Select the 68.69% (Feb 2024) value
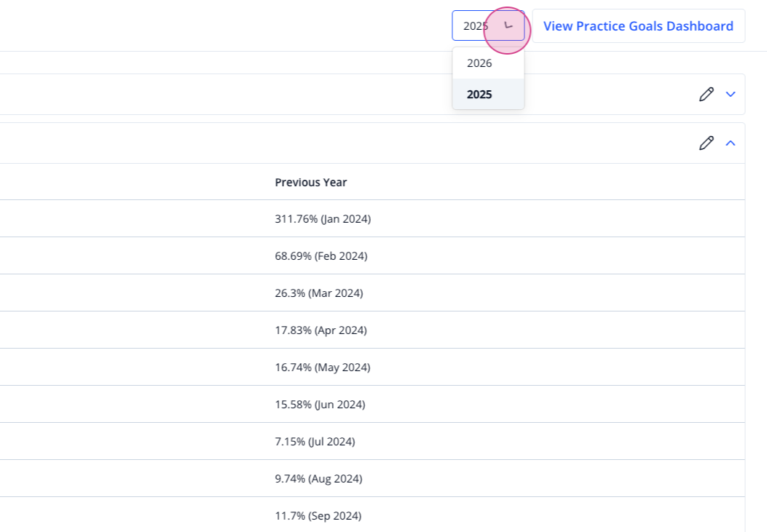The height and width of the screenshot is (532, 767). click(x=321, y=256)
